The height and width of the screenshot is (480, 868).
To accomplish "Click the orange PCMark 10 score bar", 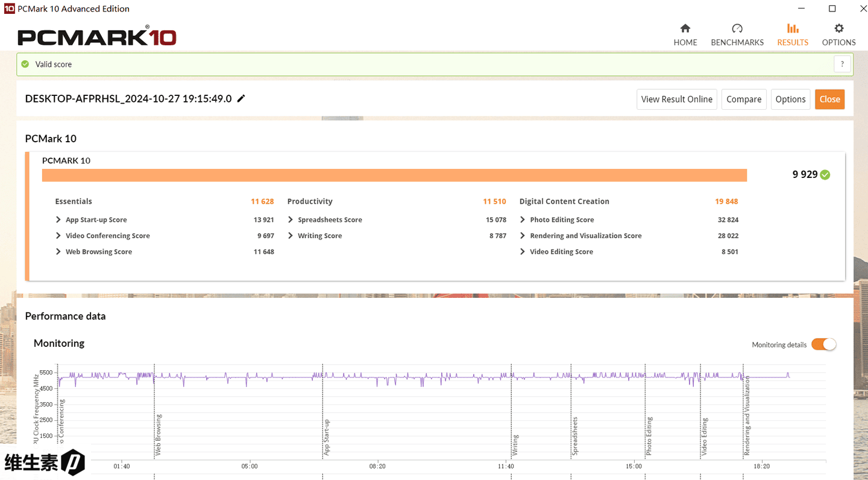I will point(394,175).
